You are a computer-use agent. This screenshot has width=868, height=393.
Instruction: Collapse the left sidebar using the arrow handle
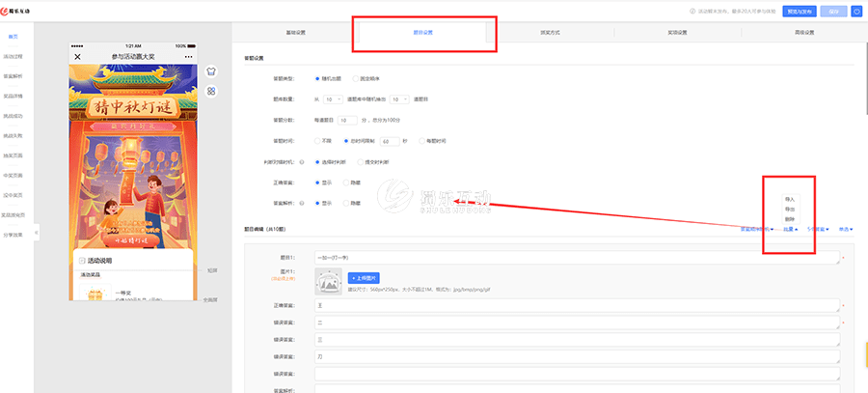pyautogui.click(x=37, y=233)
